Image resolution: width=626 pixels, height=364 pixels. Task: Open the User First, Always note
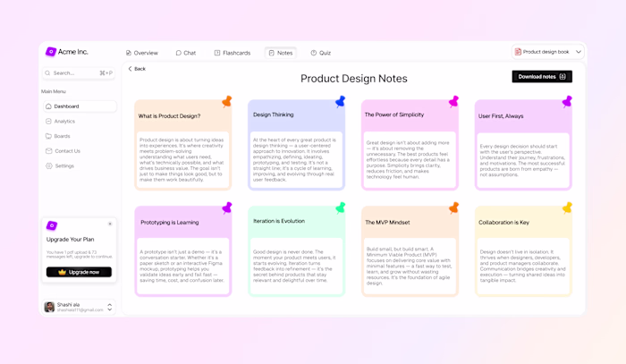[523, 145]
